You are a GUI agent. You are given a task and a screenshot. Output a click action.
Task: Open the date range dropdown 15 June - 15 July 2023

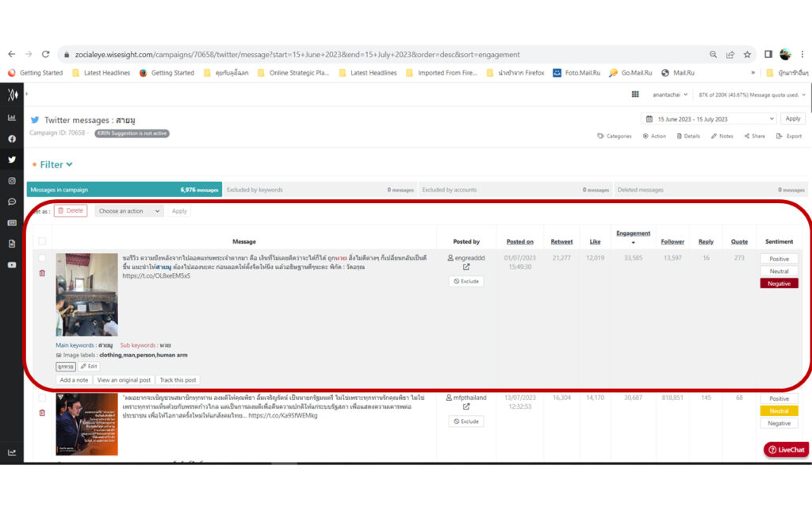[x=710, y=119]
